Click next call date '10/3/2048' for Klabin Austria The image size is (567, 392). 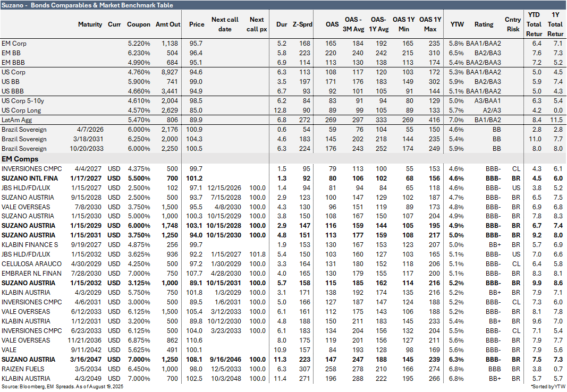226,379
